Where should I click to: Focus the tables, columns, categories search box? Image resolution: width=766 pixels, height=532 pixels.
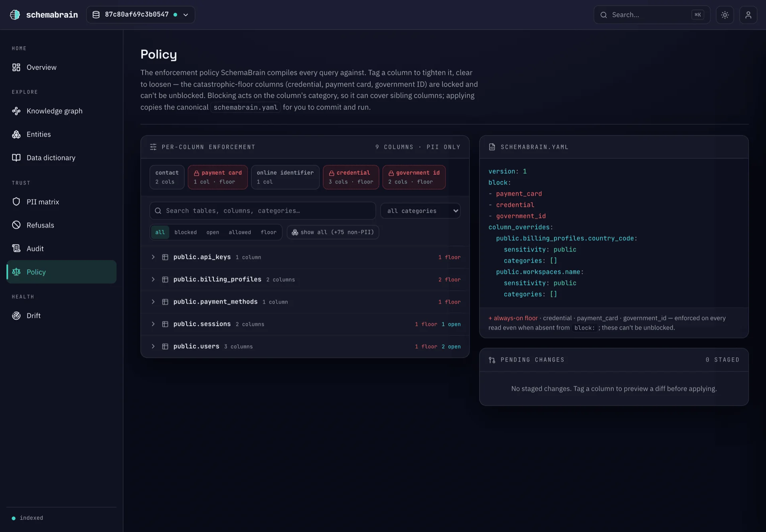263,211
